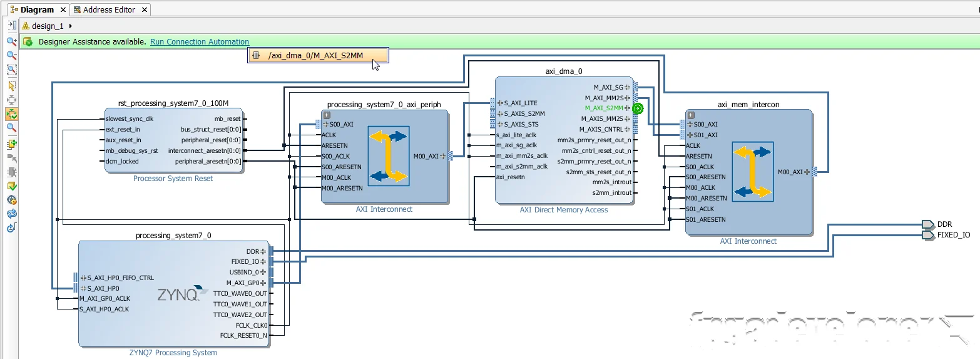Expand S00_AXI interface on axi_periph block
Screen dimensions: 980x359
[327, 124]
